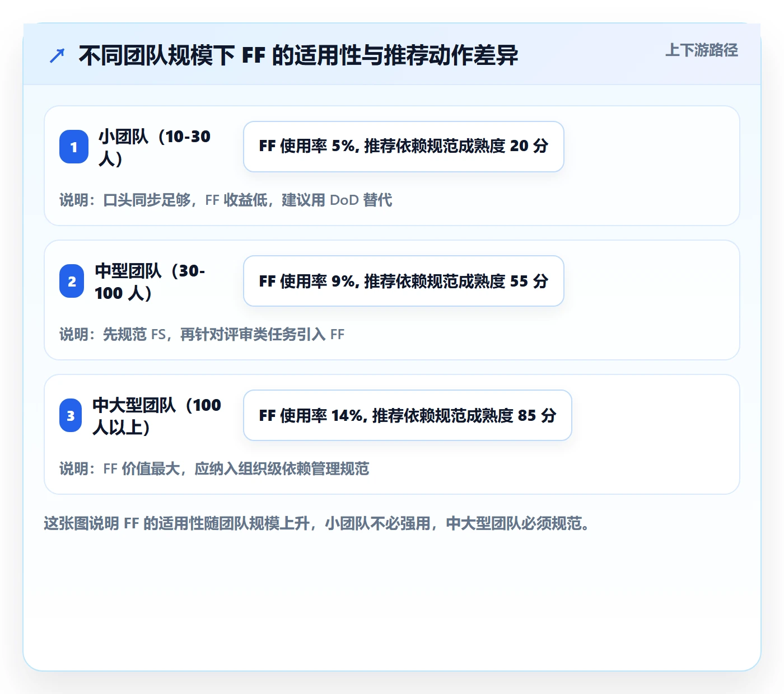
Task: Click the heading 中型团队（30-100 人）
Action: tap(150, 282)
